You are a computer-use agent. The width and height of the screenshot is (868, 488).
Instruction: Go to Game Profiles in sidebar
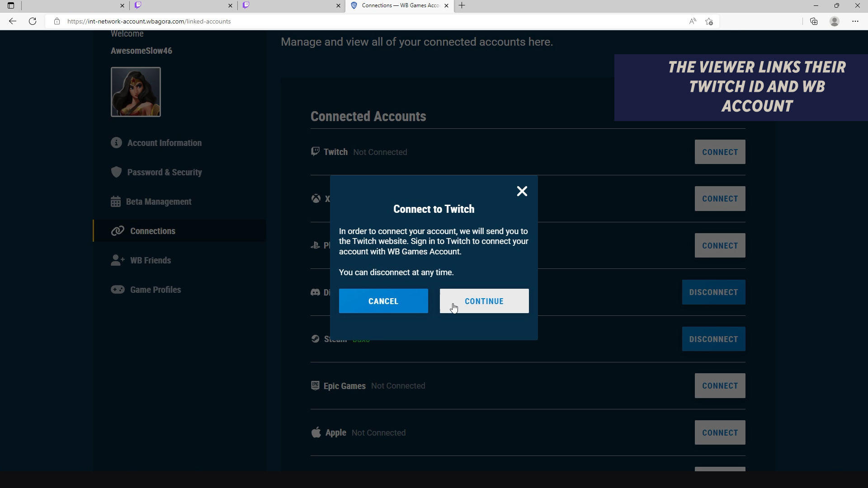pyautogui.click(x=146, y=290)
